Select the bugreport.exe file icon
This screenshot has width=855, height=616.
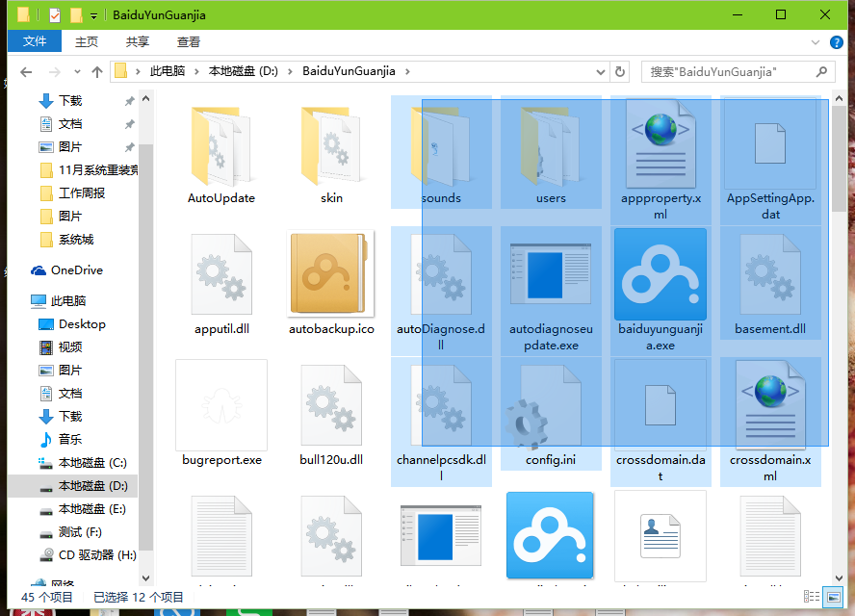[221, 405]
